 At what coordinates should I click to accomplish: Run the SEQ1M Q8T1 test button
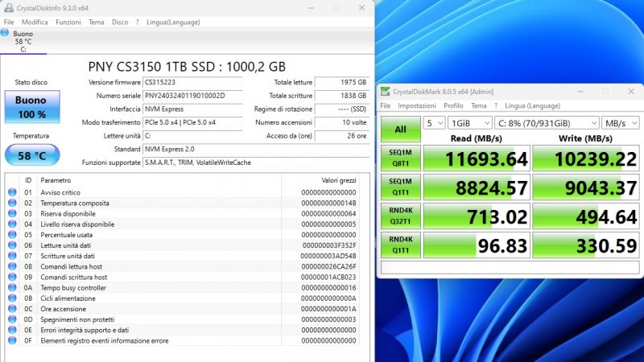(x=400, y=158)
